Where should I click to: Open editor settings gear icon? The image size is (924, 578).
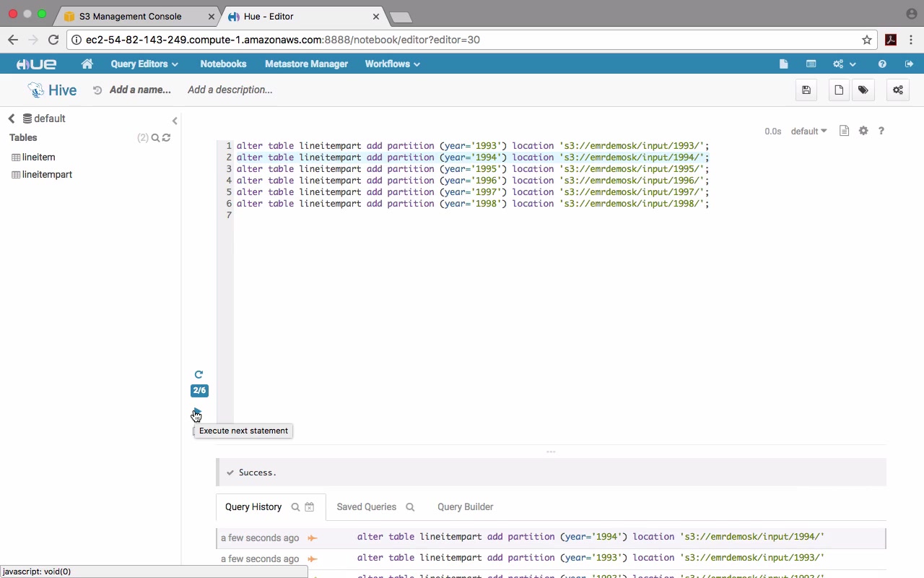point(863,131)
